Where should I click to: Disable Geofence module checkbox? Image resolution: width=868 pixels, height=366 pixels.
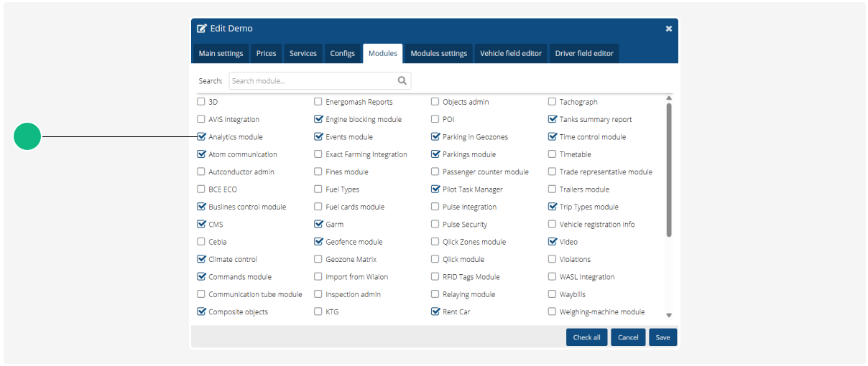pyautogui.click(x=318, y=242)
